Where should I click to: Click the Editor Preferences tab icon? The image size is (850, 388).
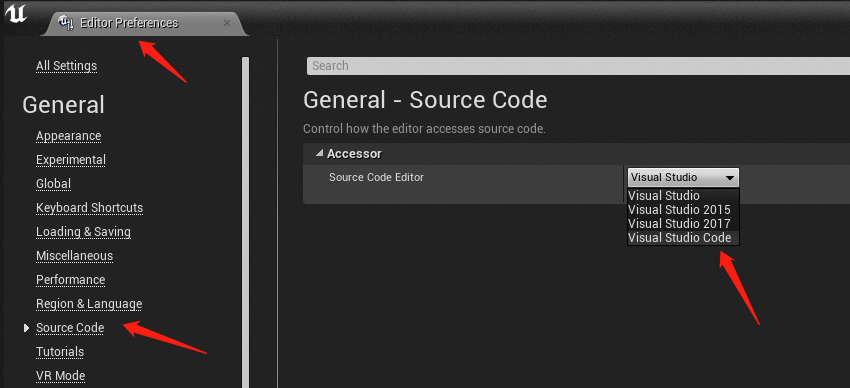click(x=66, y=23)
